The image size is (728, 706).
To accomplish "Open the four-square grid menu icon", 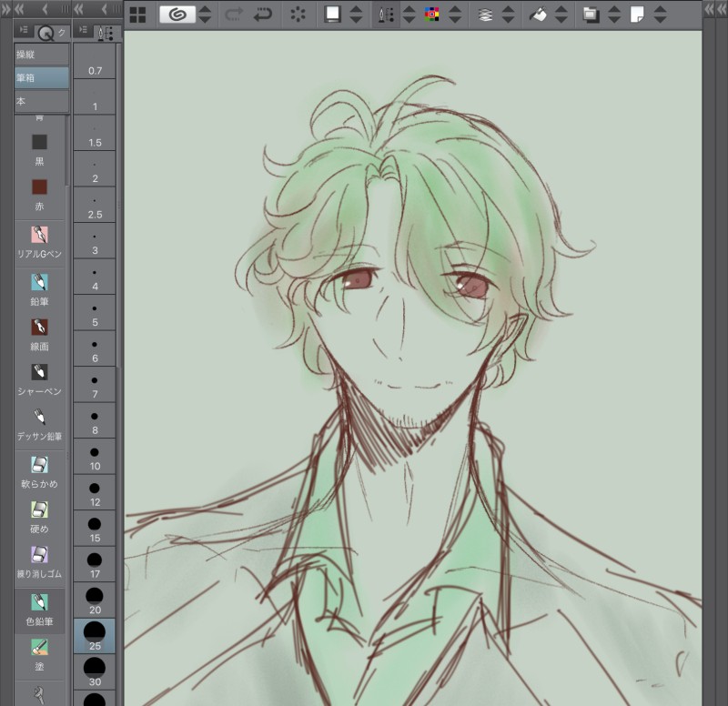I will 137,15.
